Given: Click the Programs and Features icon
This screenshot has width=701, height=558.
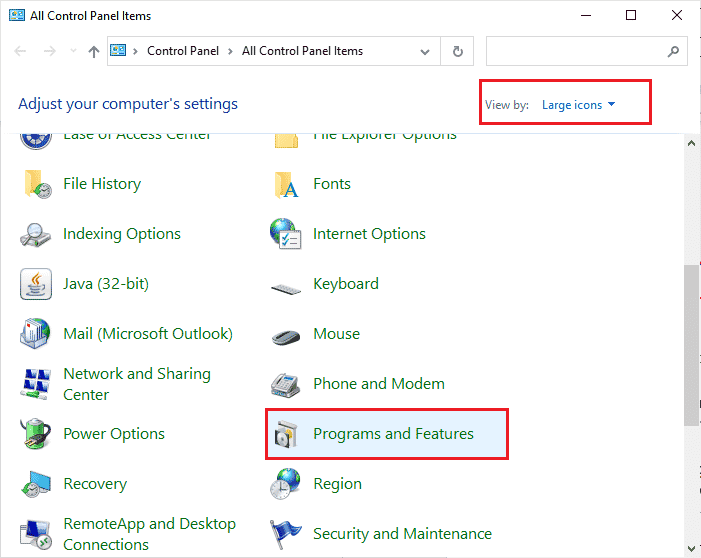Looking at the screenshot, I should [x=286, y=434].
